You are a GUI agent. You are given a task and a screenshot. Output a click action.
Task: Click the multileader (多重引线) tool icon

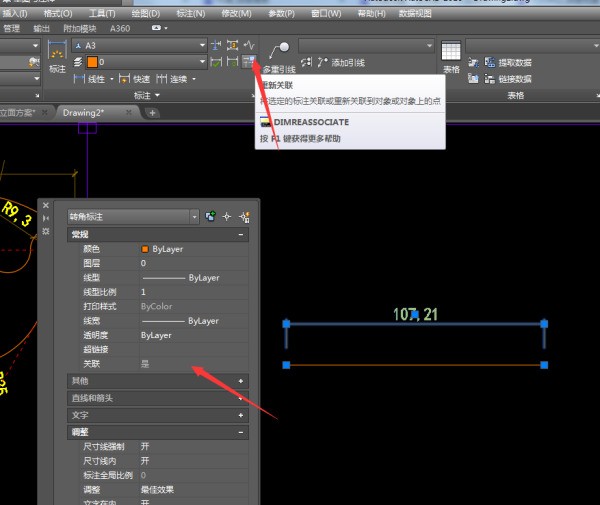coord(279,51)
